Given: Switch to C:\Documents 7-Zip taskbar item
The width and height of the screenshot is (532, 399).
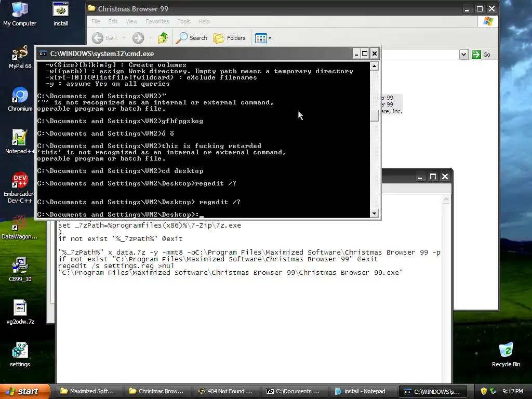Looking at the screenshot, I should pos(294,391).
